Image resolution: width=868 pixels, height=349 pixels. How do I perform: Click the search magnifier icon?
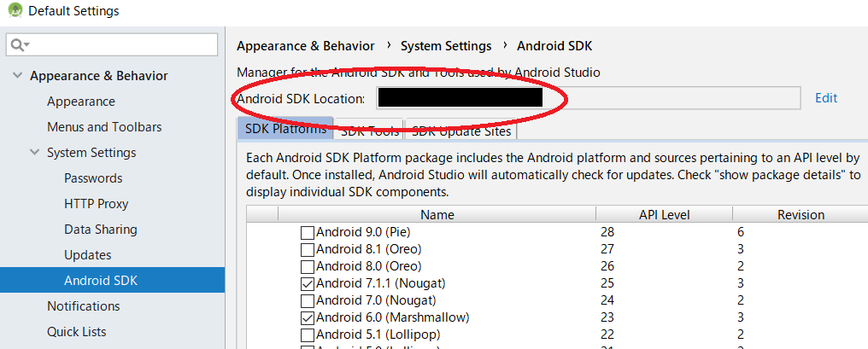21,44
